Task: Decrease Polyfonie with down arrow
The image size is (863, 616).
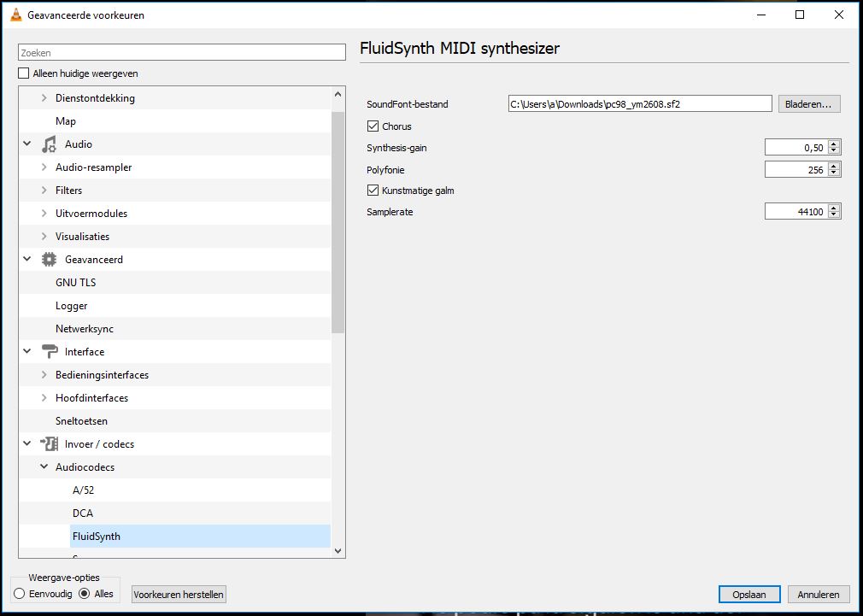Action: 835,173
